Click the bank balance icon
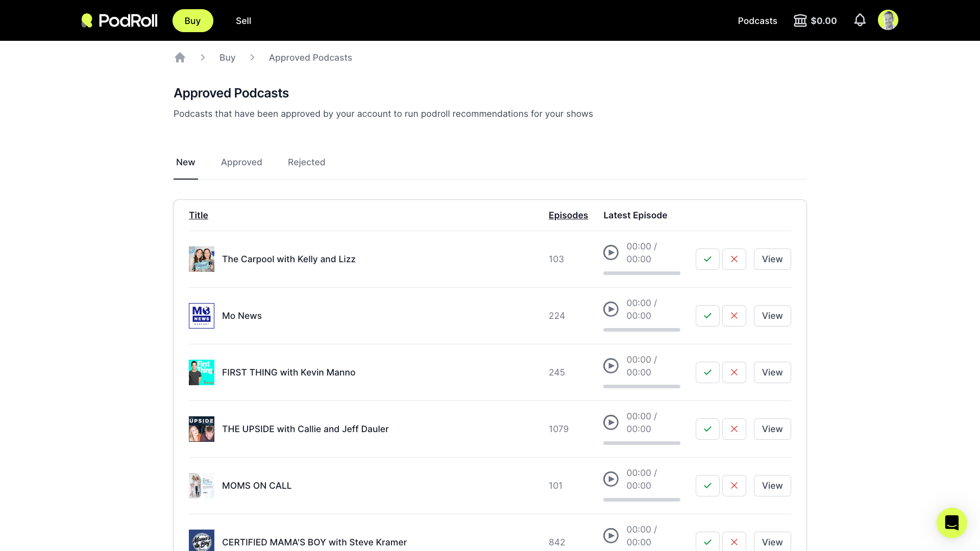The height and width of the screenshot is (551, 980). coord(800,20)
